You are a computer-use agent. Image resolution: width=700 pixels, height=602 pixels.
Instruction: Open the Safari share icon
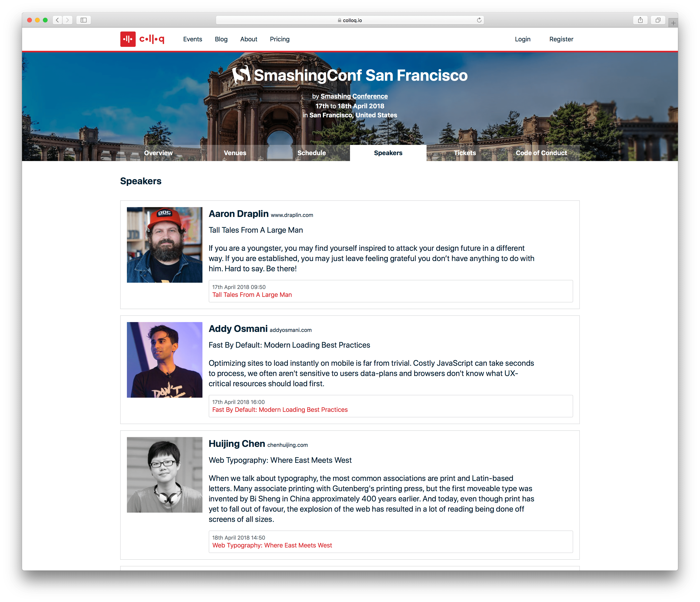640,20
